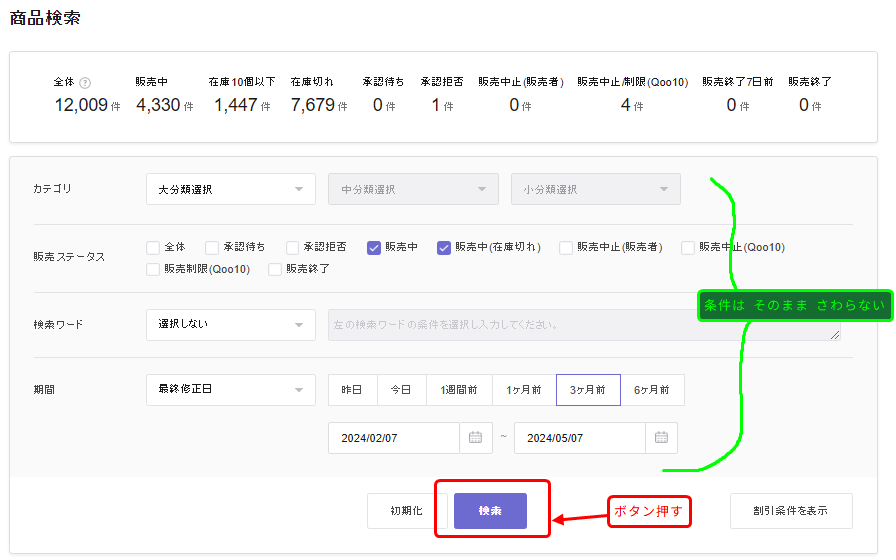The height and width of the screenshot is (560, 896).
Task: Expand the 大分類選択 category dropdown
Action: coord(230,189)
